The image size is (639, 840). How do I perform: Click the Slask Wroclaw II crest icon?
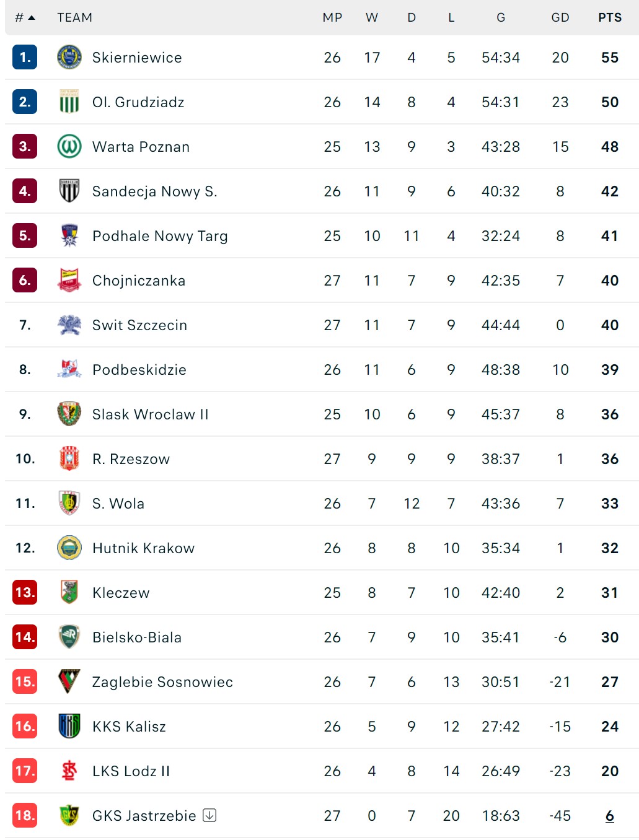pyautogui.click(x=69, y=414)
